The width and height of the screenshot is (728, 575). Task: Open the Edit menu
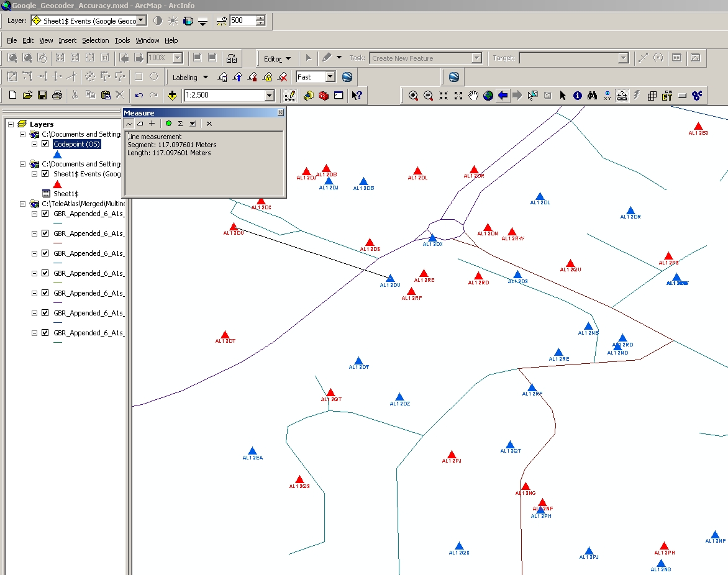click(28, 40)
